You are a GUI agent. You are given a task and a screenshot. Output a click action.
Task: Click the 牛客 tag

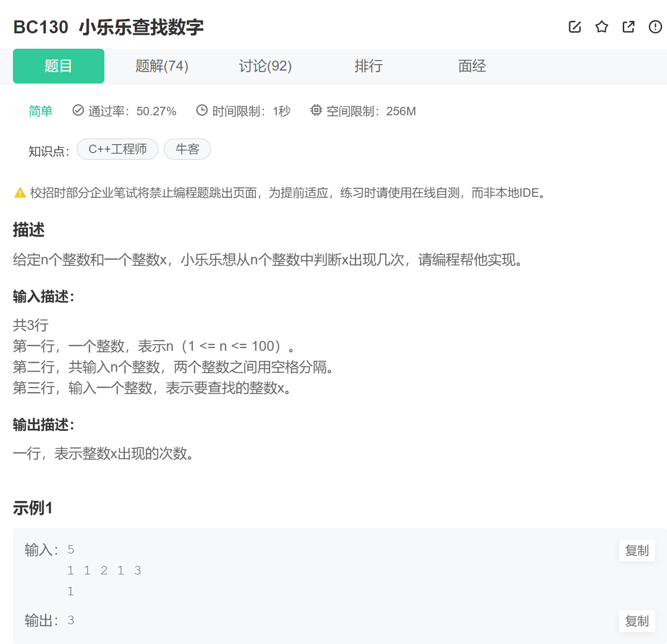[x=187, y=149]
